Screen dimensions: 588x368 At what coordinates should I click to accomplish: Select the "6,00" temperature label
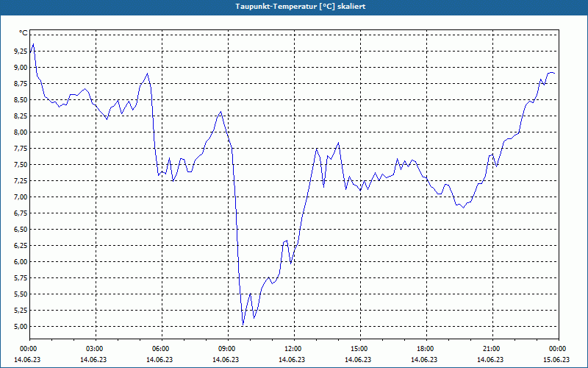(x=21, y=262)
